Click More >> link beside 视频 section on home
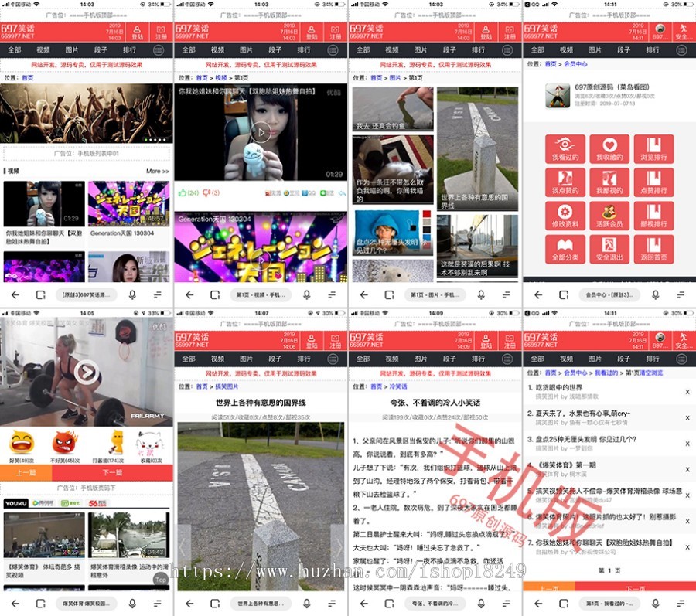 [x=158, y=171]
